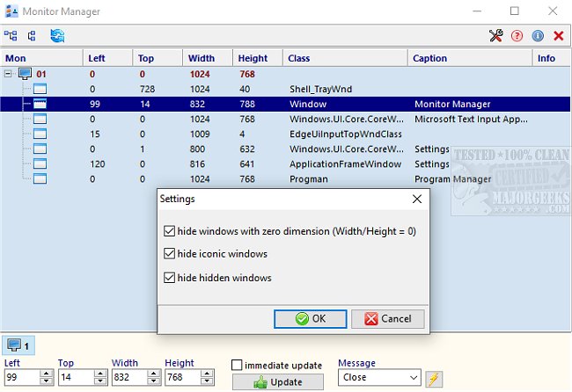Click the lightning bolt send message icon

(433, 379)
